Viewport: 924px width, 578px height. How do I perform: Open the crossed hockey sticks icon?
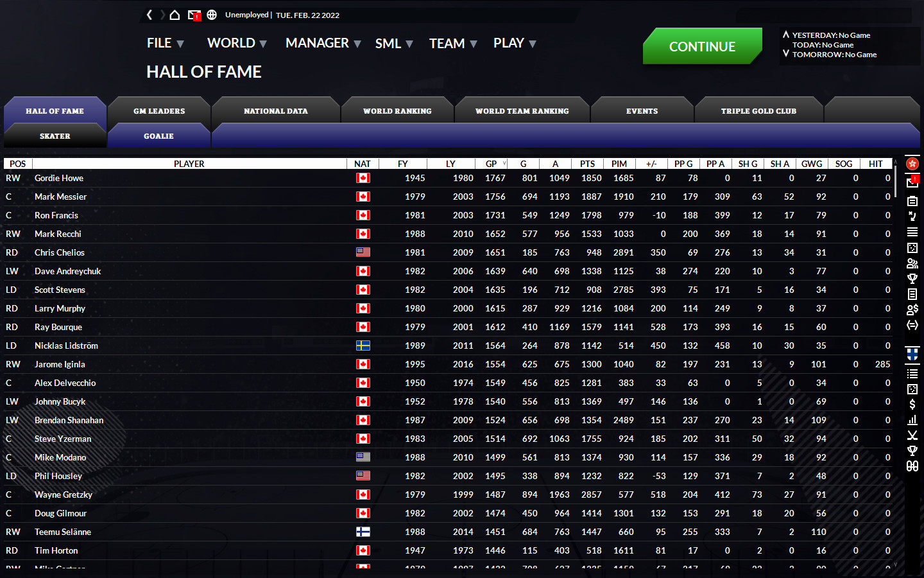coord(912,435)
